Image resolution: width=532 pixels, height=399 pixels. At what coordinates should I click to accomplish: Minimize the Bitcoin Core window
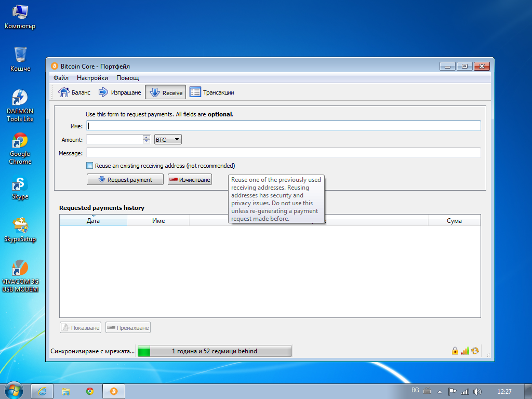coord(447,66)
